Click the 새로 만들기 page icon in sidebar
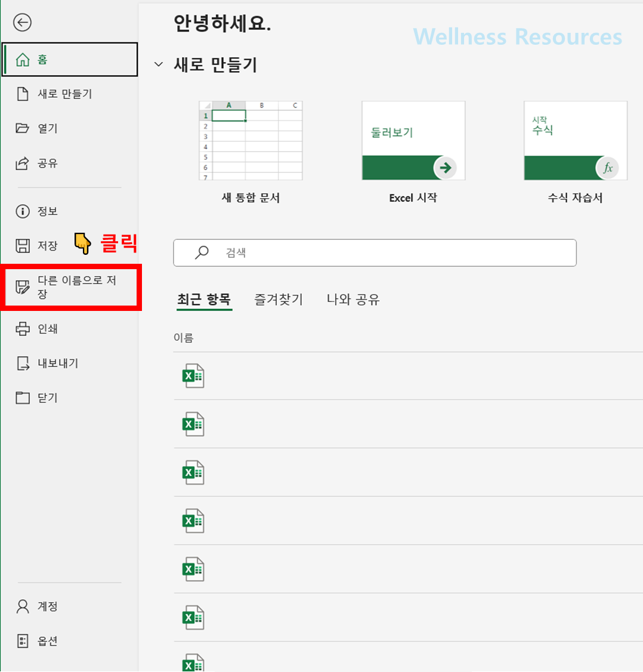The height and width of the screenshot is (672, 643). 23,94
